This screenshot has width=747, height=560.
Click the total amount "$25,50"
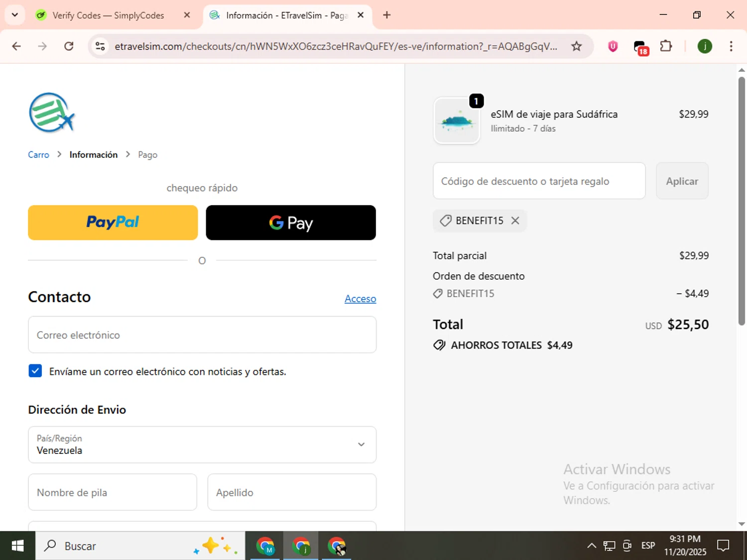pyautogui.click(x=688, y=325)
